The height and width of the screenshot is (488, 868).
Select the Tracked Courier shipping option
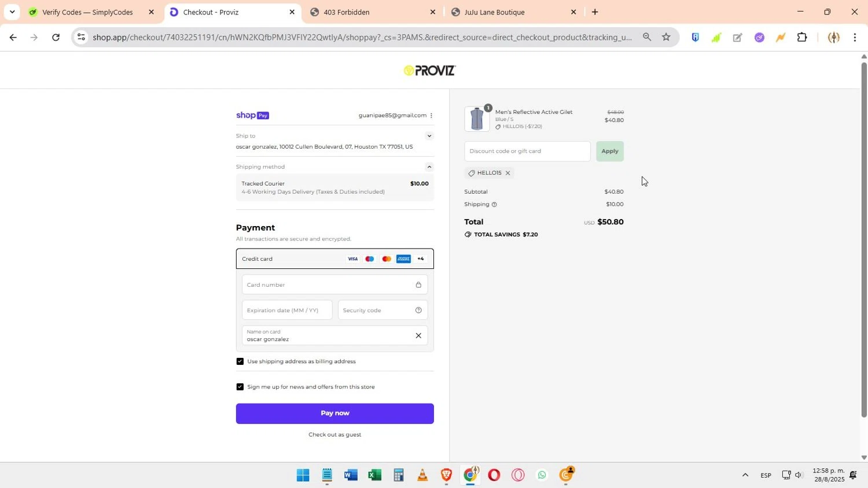pos(335,187)
